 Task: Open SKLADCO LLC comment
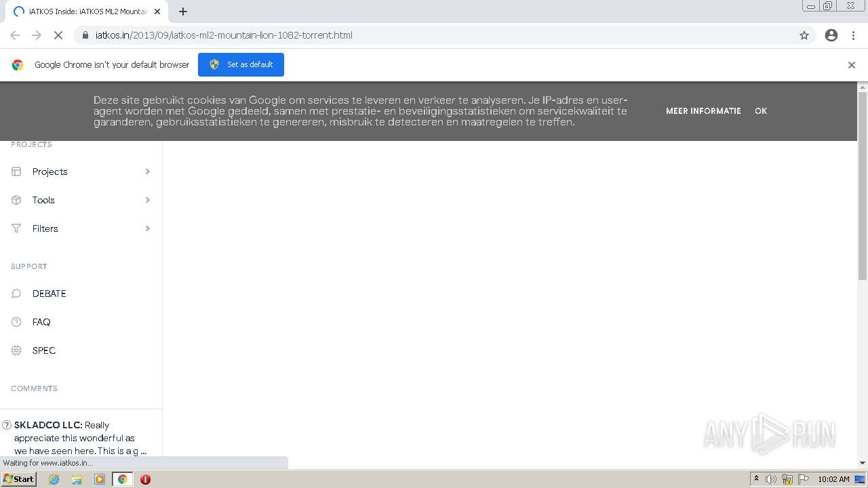[80, 438]
